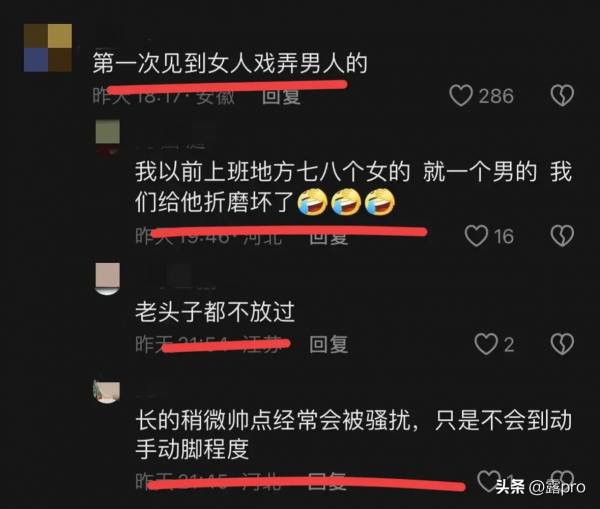Tap broken heart on the 16-like reply
Image resolution: width=600 pixels, height=509 pixels.
point(562,236)
